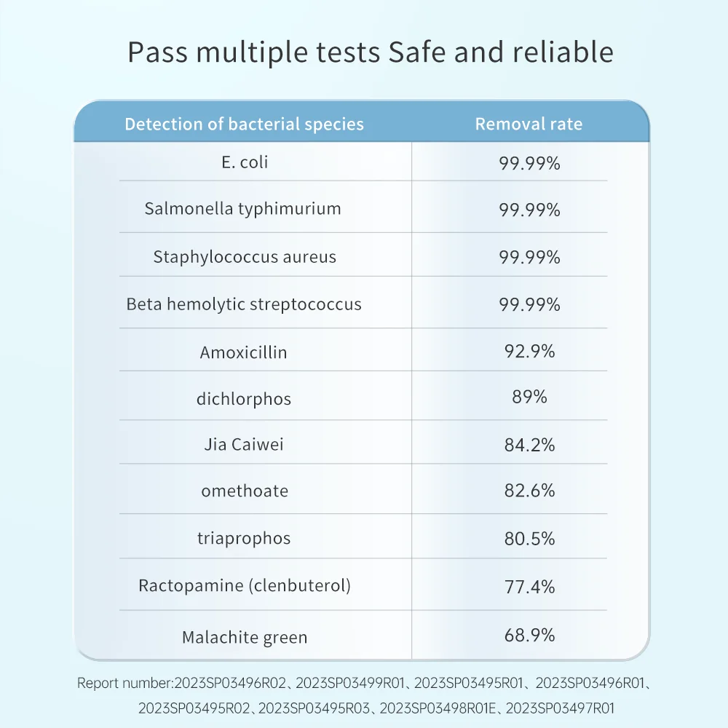Select the E. coli row label
This screenshot has width=728, height=728.
[245, 162]
